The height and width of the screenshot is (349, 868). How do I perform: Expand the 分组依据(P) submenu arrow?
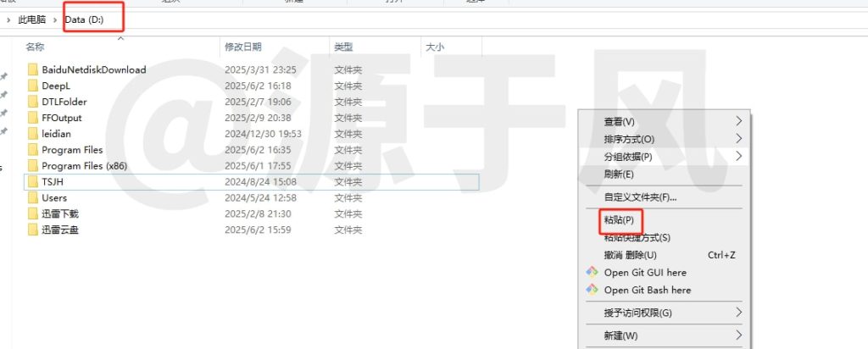click(x=739, y=156)
